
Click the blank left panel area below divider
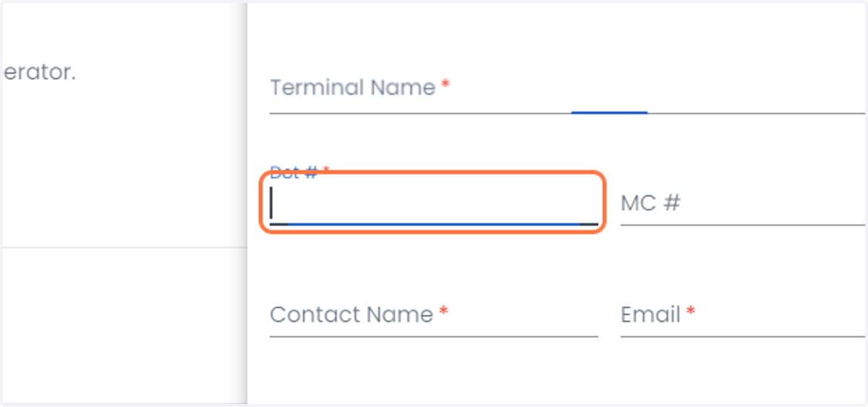click(124, 326)
